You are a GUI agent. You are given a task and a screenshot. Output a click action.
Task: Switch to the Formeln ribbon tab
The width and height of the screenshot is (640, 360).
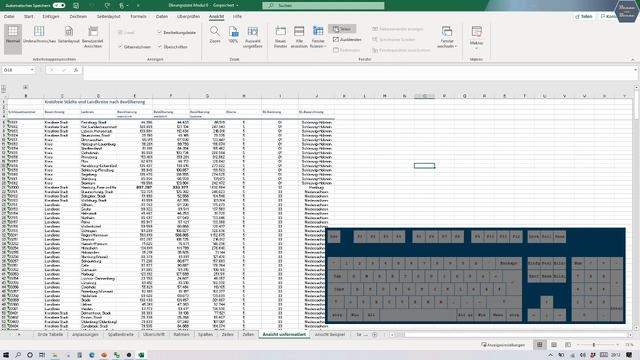click(x=138, y=17)
